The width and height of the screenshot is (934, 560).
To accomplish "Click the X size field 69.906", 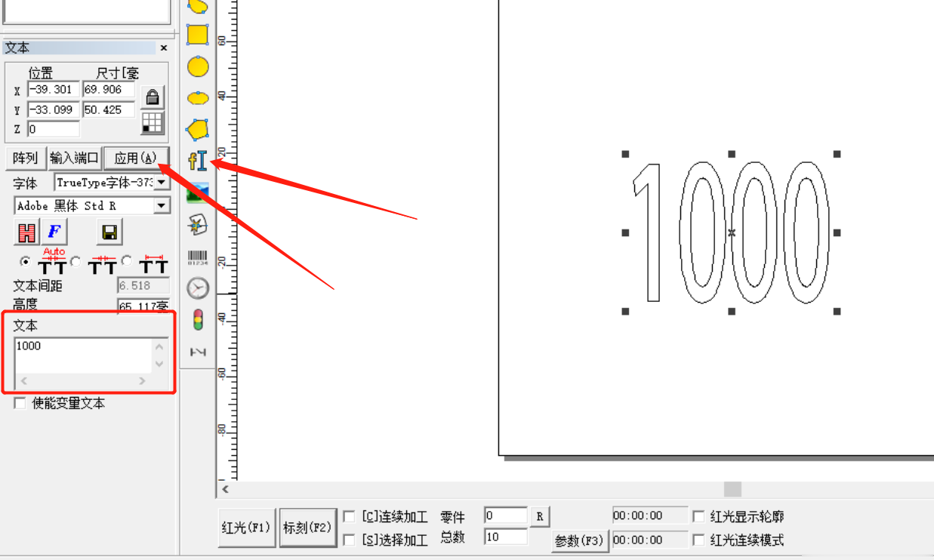I will click(x=109, y=90).
